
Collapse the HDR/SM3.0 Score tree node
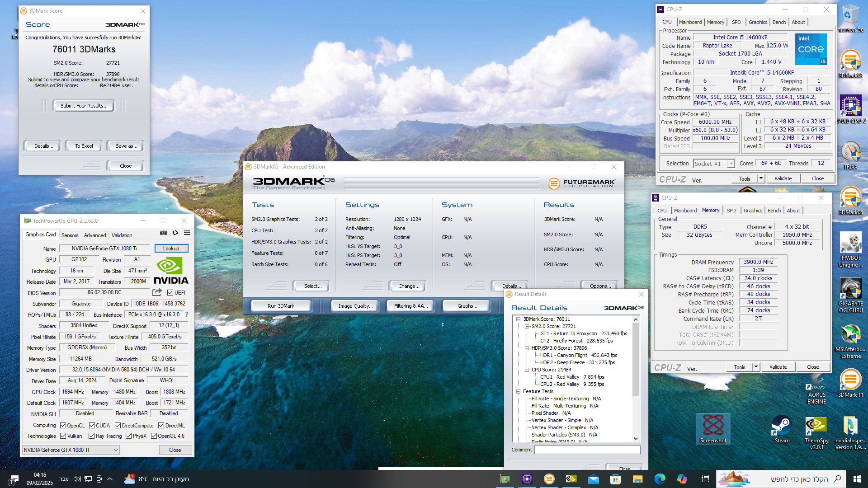527,348
